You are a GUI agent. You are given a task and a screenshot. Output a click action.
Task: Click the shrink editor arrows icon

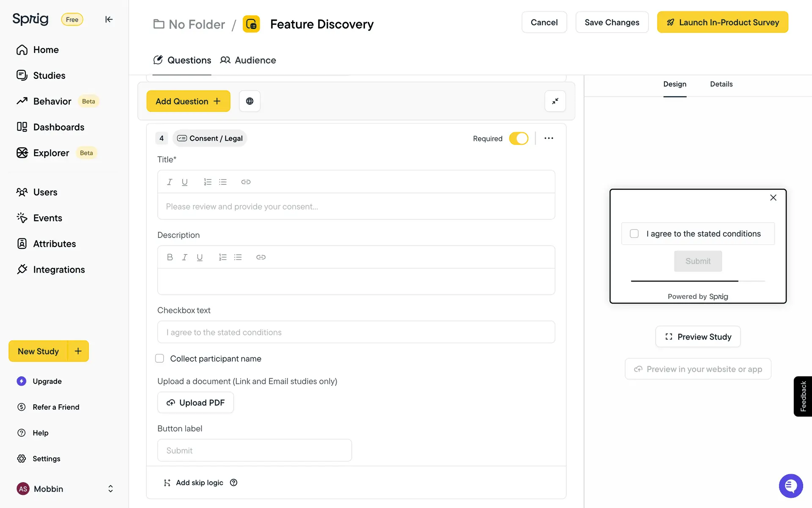[555, 101]
